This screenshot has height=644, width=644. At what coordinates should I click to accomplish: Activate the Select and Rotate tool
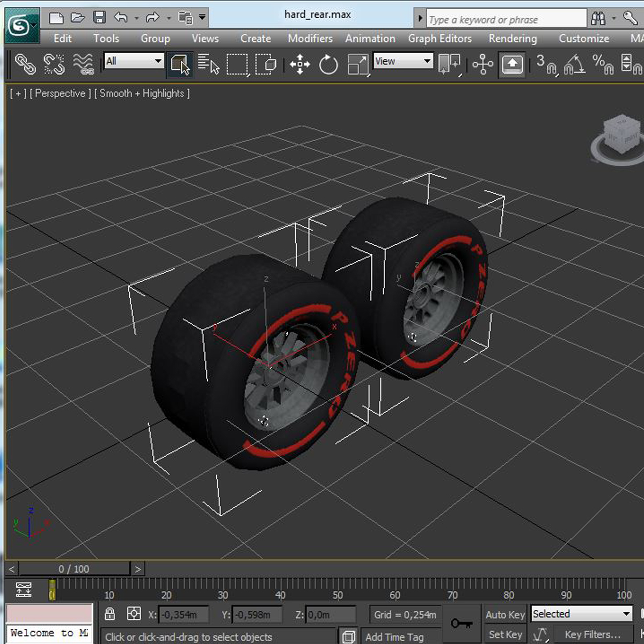328,65
